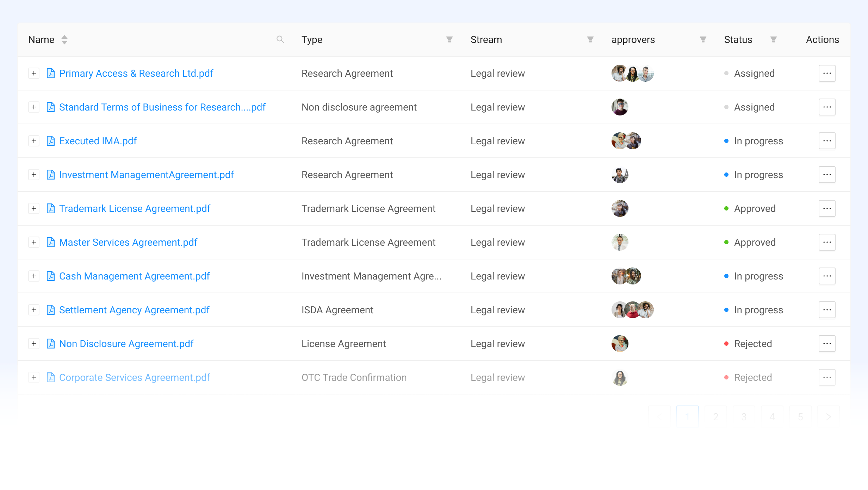Open actions menu for Standard Terms of Business row

point(827,107)
